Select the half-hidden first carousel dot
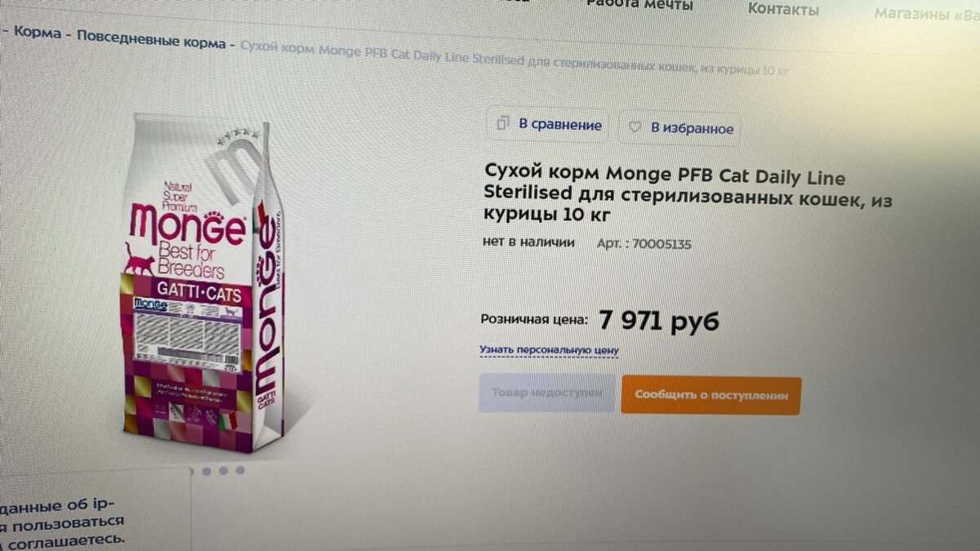Image resolution: width=980 pixels, height=551 pixels. click(191, 470)
